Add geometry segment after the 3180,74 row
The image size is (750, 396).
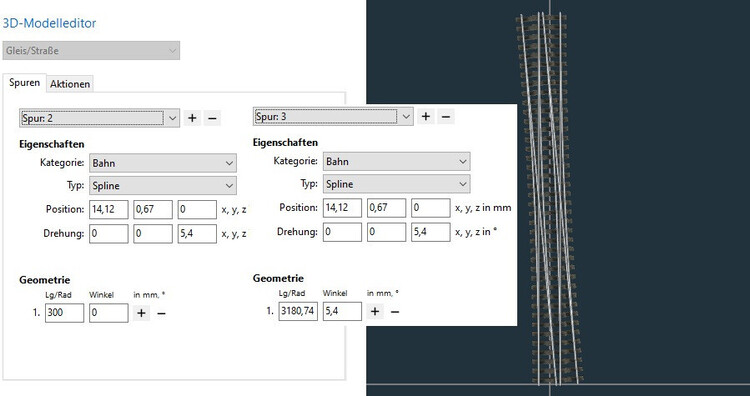pyautogui.click(x=375, y=311)
